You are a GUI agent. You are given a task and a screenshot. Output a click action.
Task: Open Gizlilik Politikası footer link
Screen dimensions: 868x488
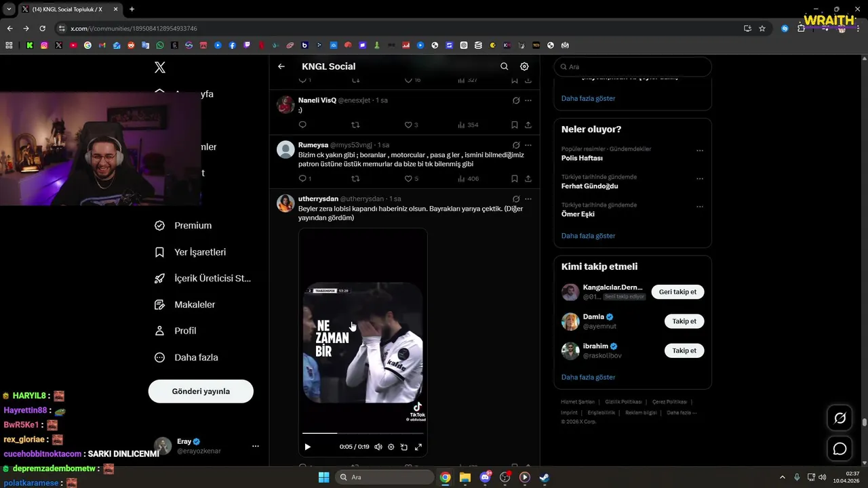(x=623, y=402)
